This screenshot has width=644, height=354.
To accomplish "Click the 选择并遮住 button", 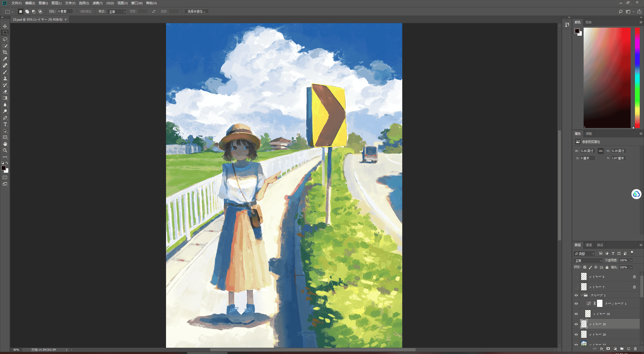I will (x=196, y=11).
